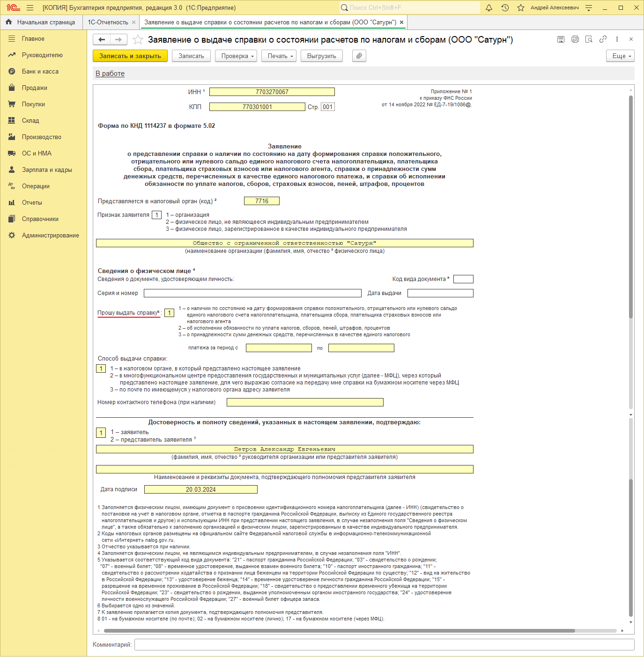Click Выгрузить button

pos(321,56)
